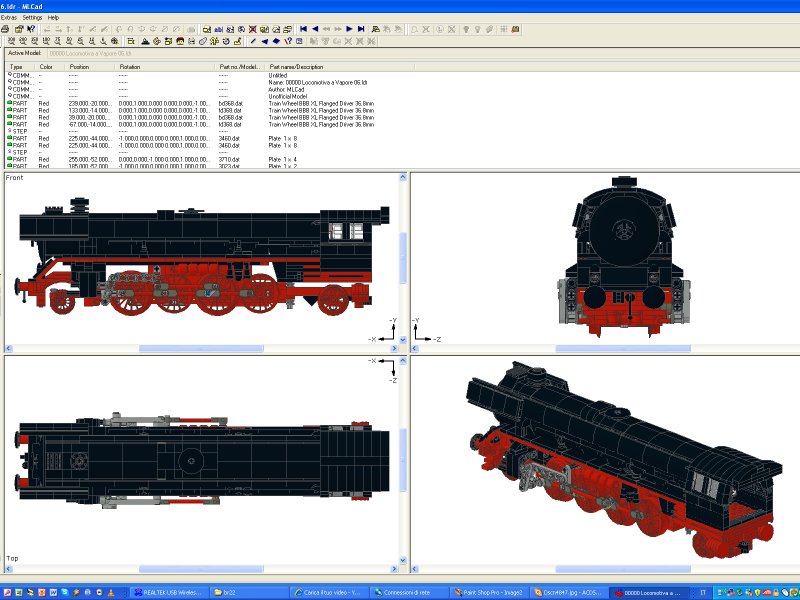Open an existing LDraw model
The image size is (800, 600).
click(19, 29)
